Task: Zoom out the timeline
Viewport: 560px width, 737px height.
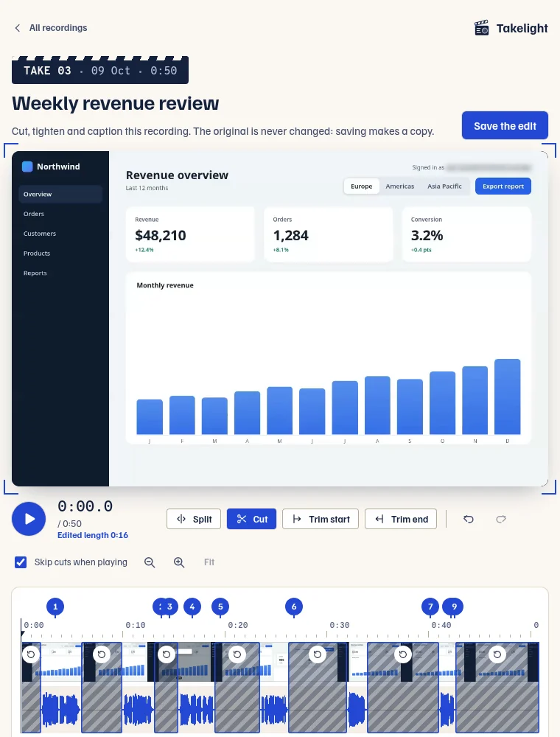Action: [150, 562]
